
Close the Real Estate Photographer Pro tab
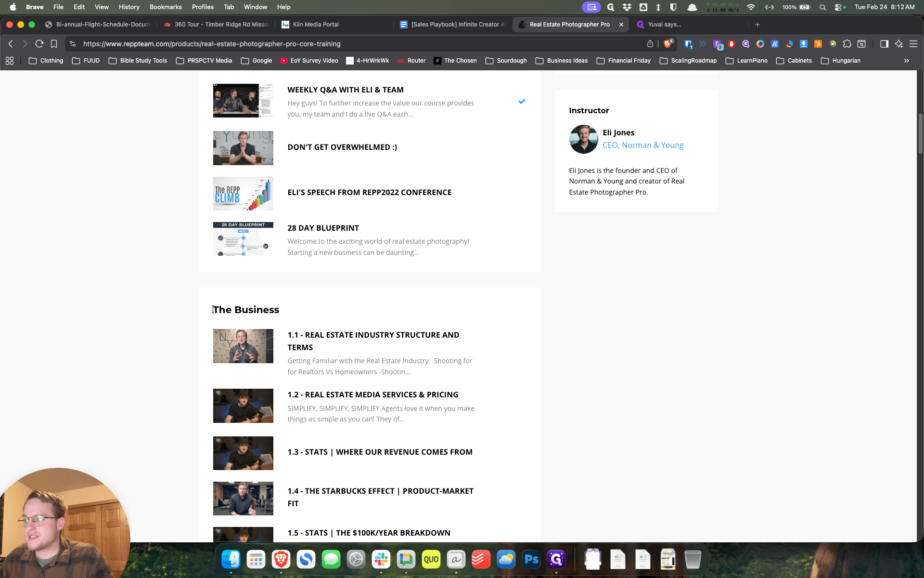621,25
